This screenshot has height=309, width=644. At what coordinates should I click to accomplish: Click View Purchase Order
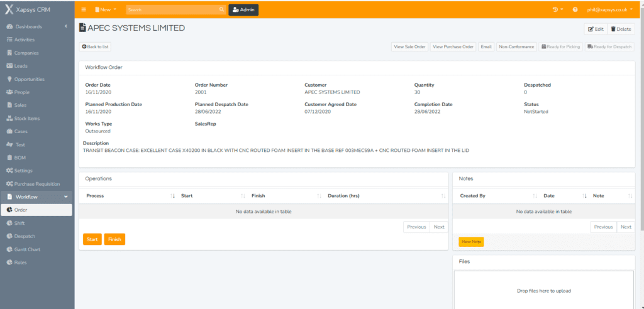tap(453, 46)
